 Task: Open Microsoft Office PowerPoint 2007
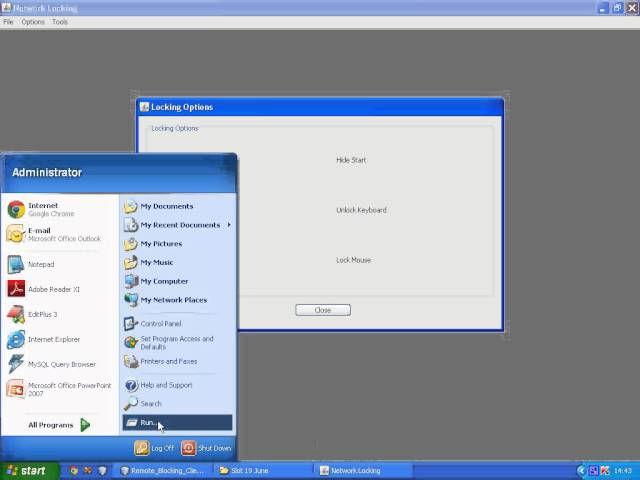tap(59, 389)
